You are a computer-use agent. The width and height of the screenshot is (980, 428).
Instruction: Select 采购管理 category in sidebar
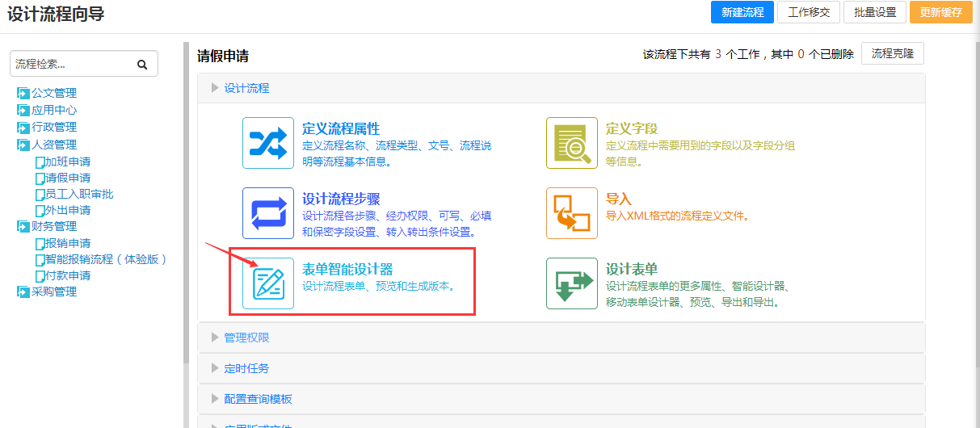click(x=54, y=292)
